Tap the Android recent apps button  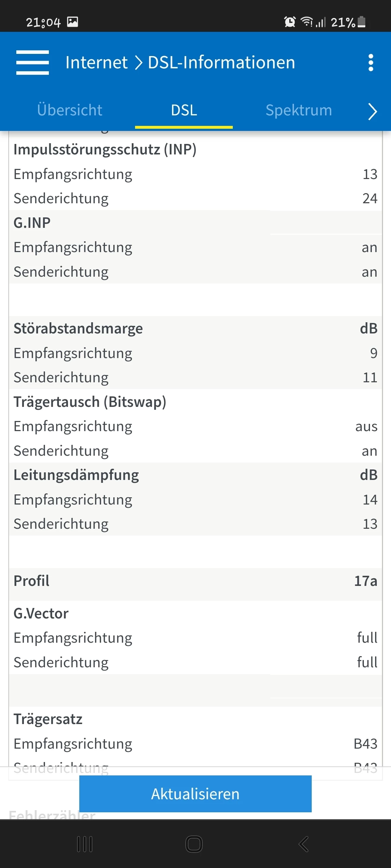pyautogui.click(x=85, y=844)
